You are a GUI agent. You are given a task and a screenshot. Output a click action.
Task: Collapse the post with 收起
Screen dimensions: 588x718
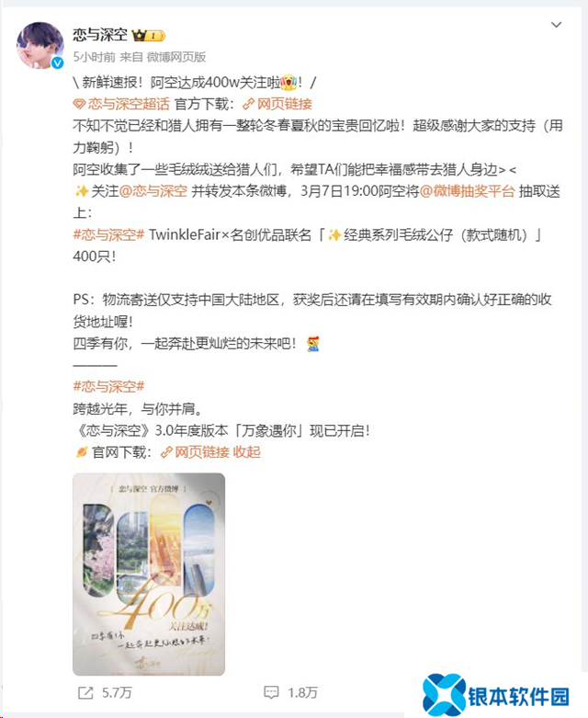point(246,452)
